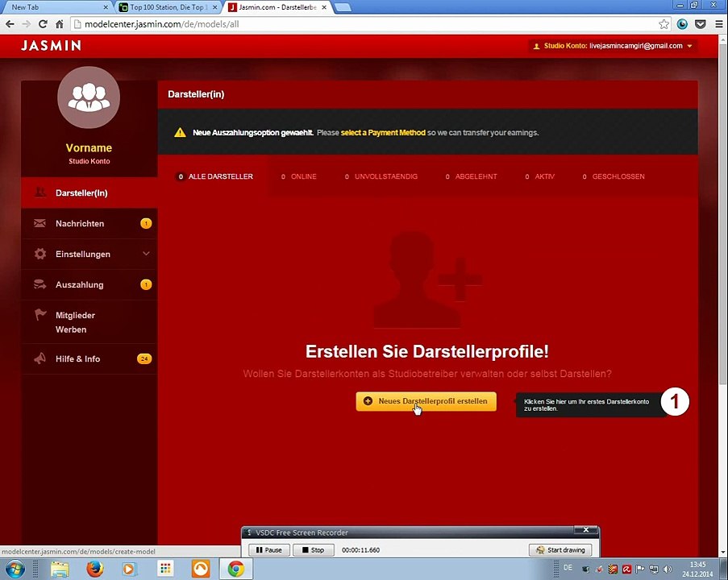Viewport: 728px width, 580px height.
Task: Open Hilfe & Info megaphone item
Action: [x=89, y=359]
